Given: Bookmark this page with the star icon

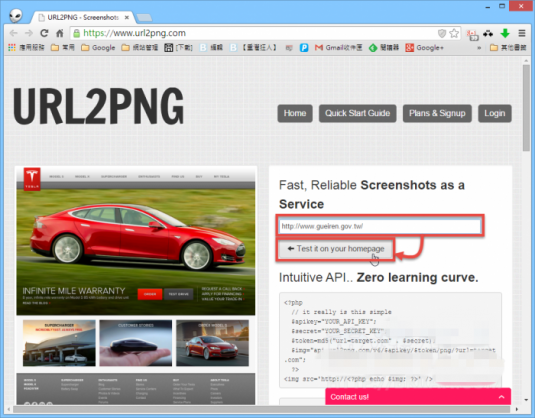Looking at the screenshot, I should [x=454, y=33].
